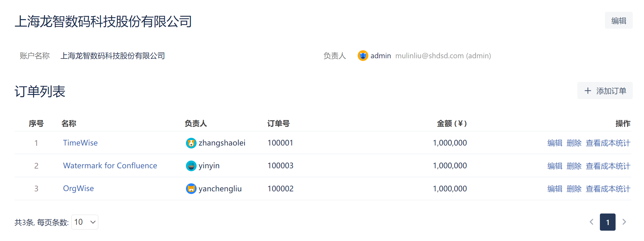Delete the TimeWise order
This screenshot has width=644, height=241.
coord(574,143)
